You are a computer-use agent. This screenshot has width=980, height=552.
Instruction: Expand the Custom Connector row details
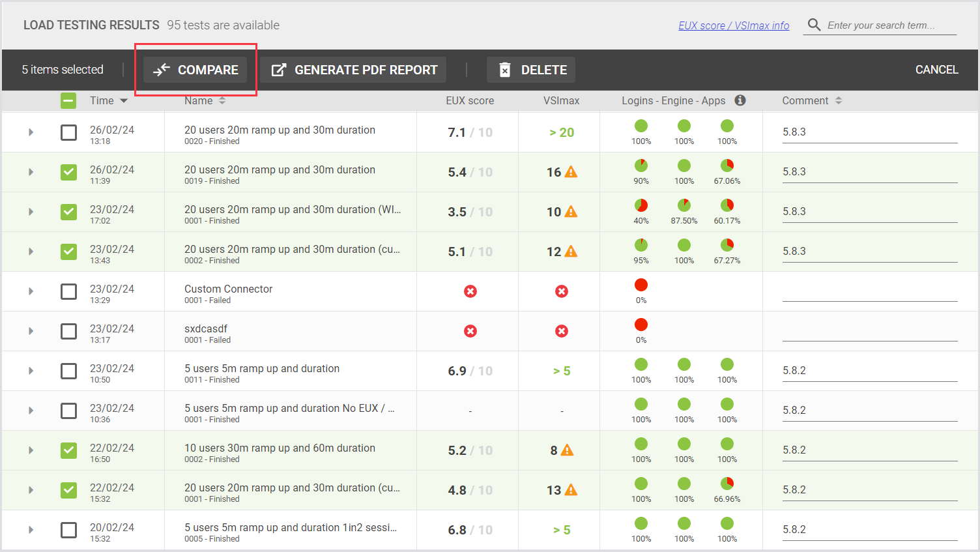31,291
